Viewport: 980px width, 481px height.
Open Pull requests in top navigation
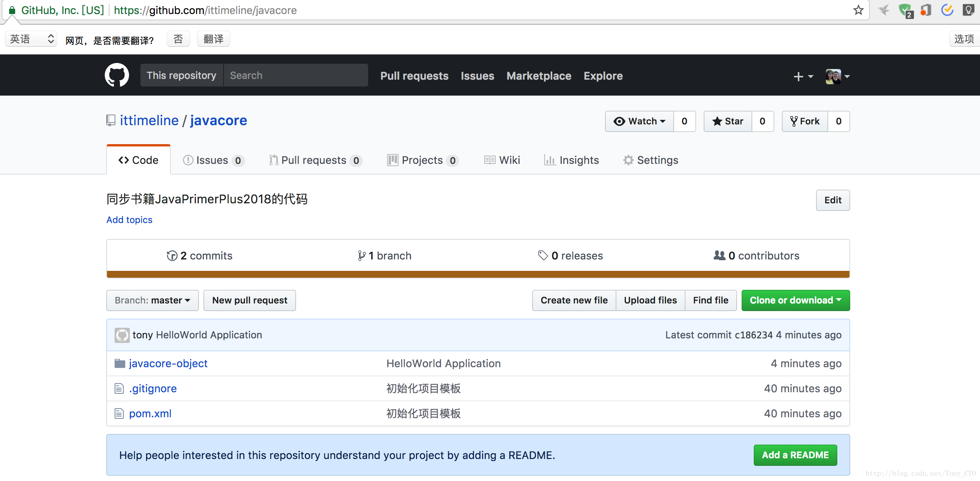[414, 75]
